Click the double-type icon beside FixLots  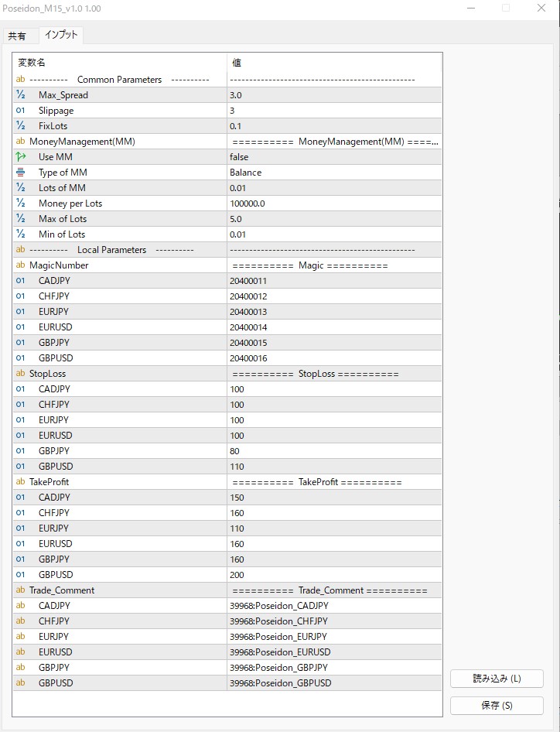click(x=21, y=125)
